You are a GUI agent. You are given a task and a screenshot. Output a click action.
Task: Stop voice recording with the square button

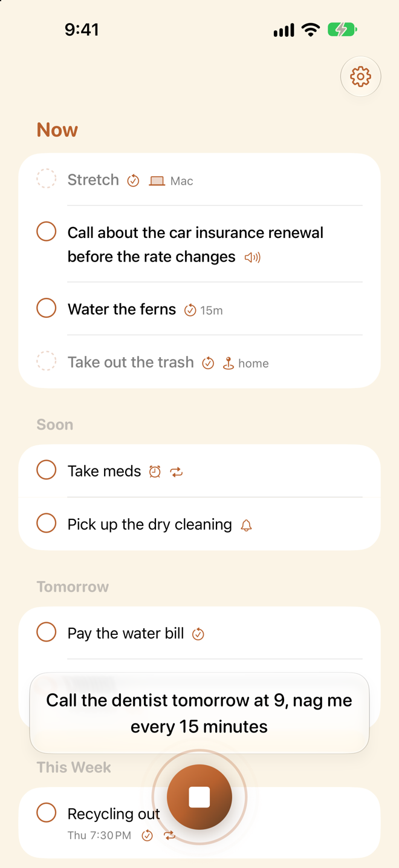(199, 797)
